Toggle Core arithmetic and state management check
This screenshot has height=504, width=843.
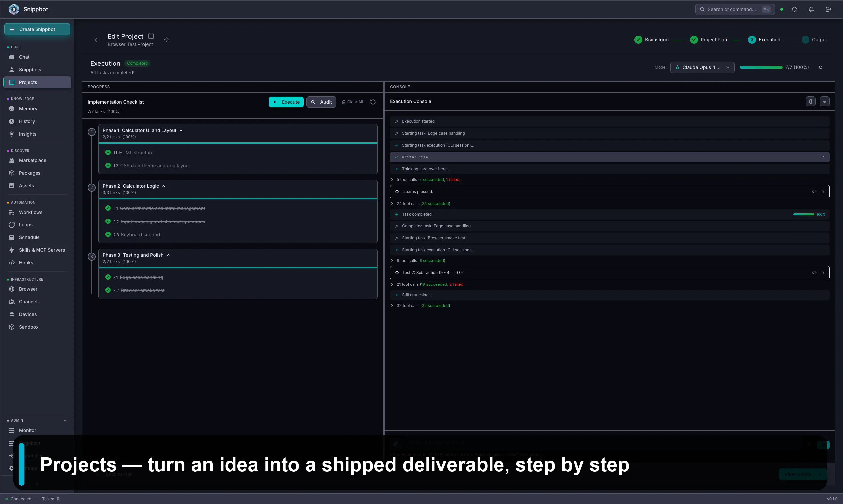108,208
